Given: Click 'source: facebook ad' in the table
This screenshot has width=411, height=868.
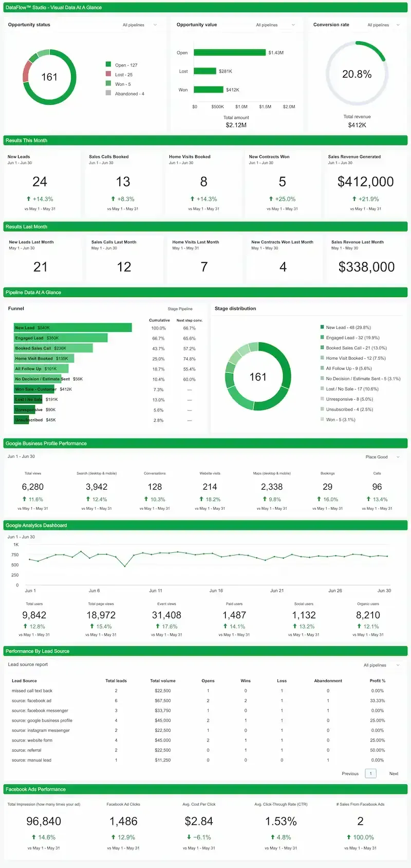Looking at the screenshot, I should [x=31, y=700].
